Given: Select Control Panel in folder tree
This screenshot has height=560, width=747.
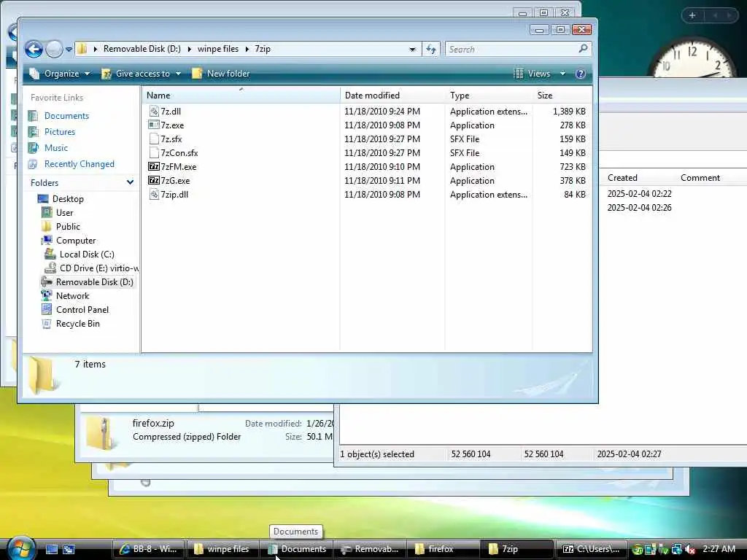Looking at the screenshot, I should pyautogui.click(x=82, y=309).
